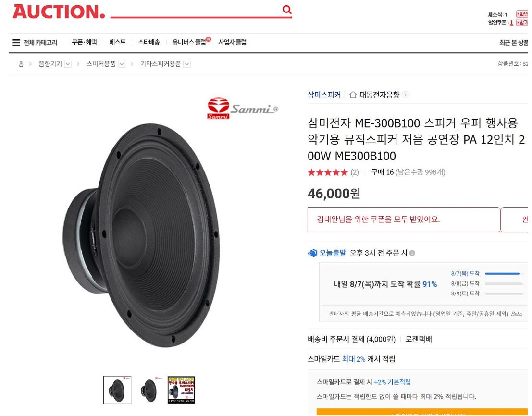Open the hamburger all-categories menu icon
The image size is (532, 416).
tap(16, 43)
